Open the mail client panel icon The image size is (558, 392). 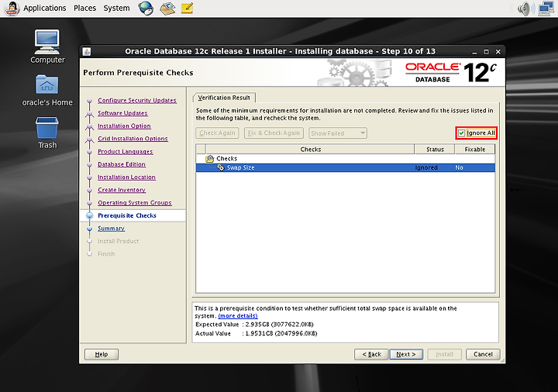[x=167, y=9]
